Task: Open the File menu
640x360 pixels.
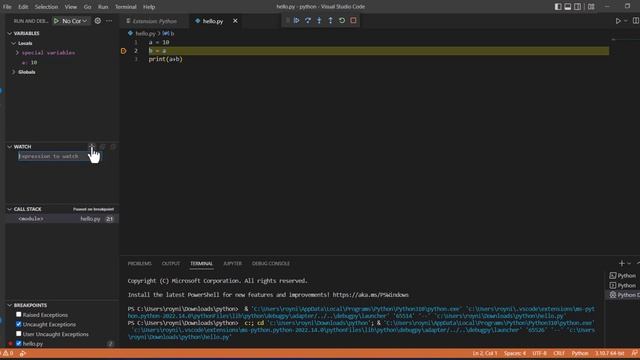Action: tap(7, 7)
